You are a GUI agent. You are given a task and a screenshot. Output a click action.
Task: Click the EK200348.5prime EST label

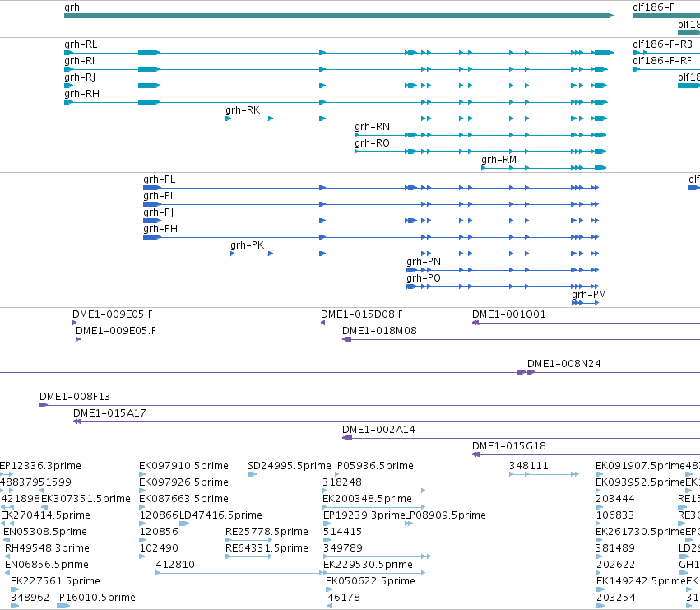pos(367,499)
